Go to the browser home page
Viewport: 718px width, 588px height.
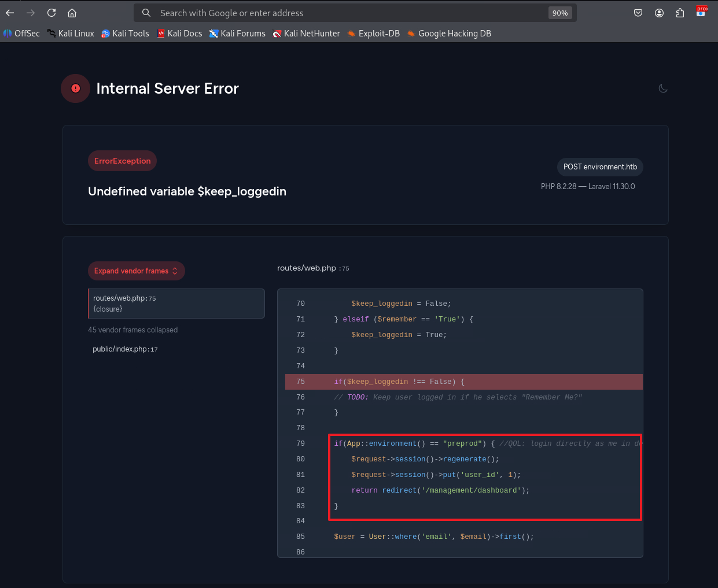click(72, 13)
